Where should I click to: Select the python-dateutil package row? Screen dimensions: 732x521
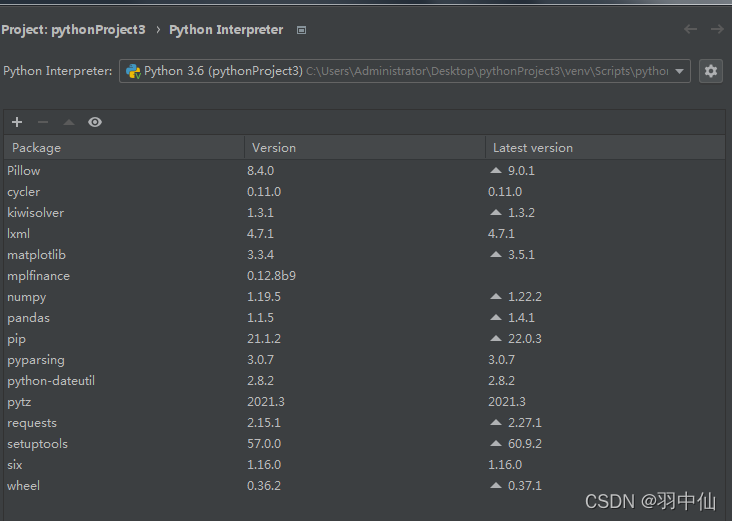pos(365,381)
